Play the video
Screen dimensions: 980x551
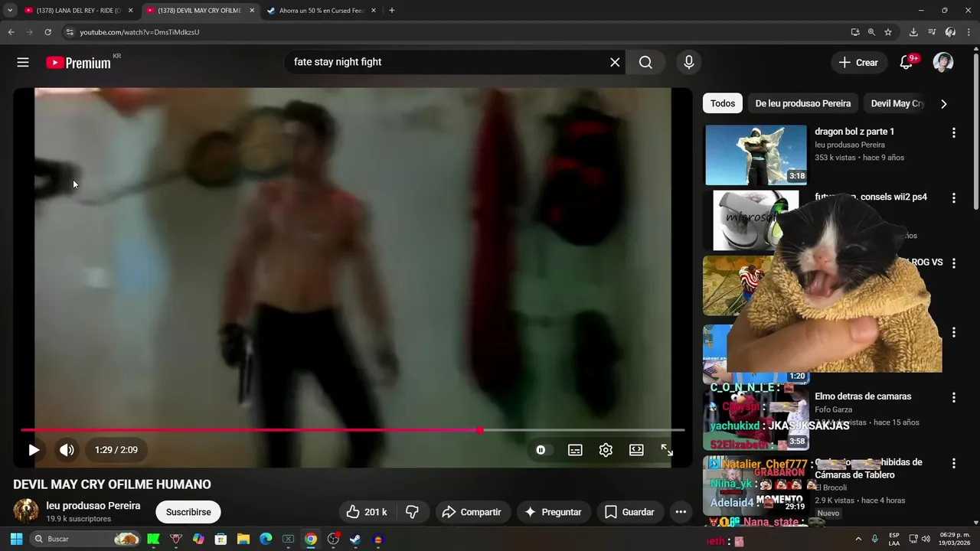34,450
